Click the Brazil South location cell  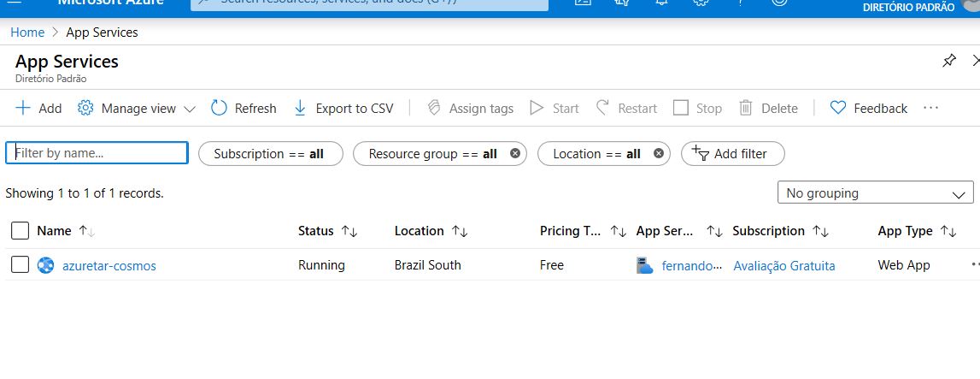[x=427, y=265]
